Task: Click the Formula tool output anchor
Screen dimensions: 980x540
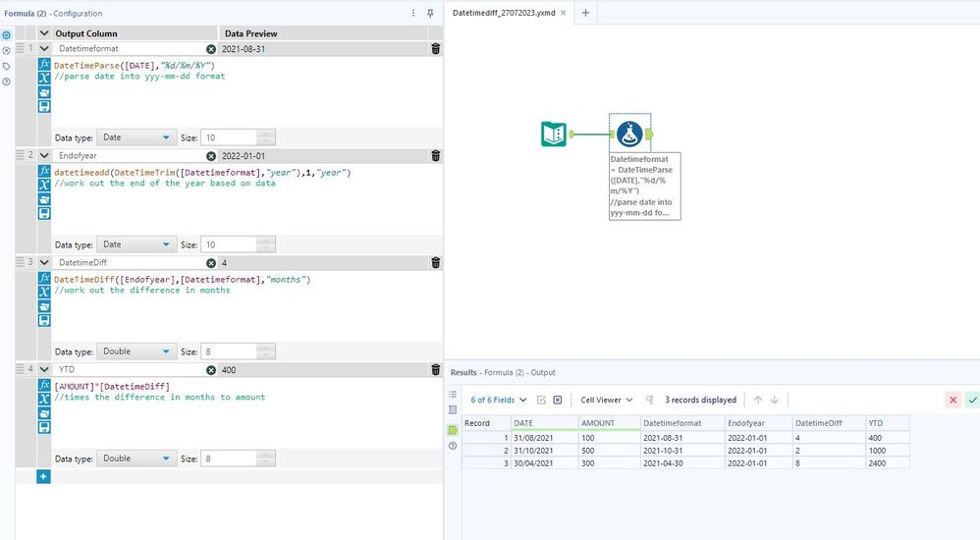Action: 649,134
